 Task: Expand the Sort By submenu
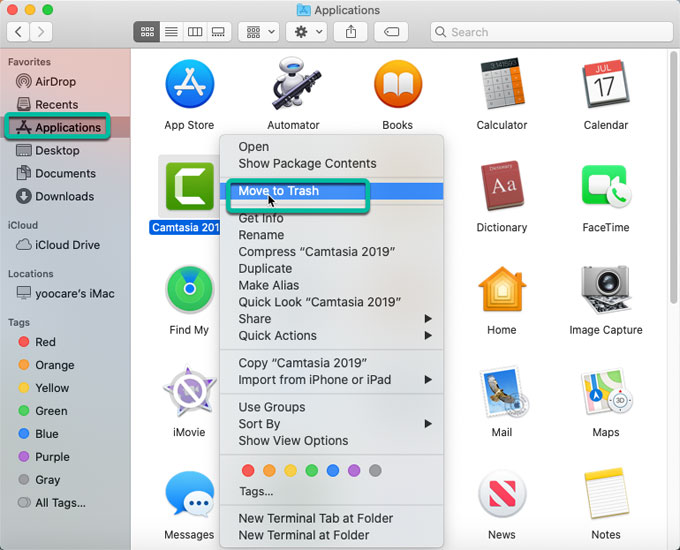point(331,424)
